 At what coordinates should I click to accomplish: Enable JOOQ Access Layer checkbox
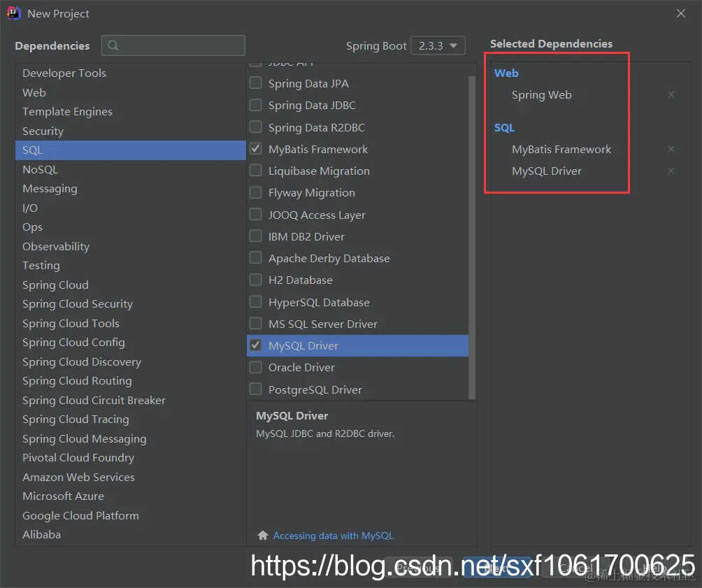256,214
